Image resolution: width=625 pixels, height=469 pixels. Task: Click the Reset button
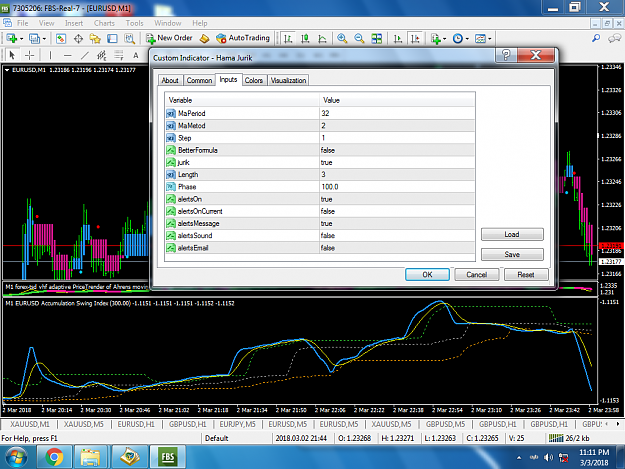(526, 275)
